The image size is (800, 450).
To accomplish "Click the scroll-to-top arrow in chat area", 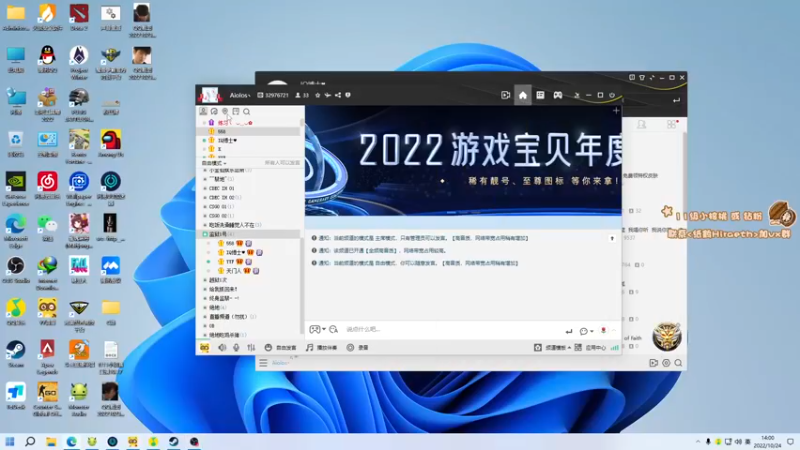I will coord(612,238).
